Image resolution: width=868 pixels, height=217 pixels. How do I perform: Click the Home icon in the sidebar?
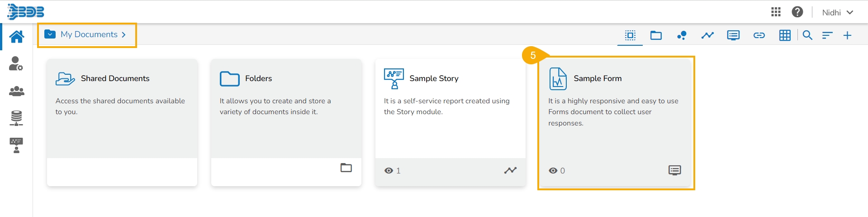coord(17,37)
